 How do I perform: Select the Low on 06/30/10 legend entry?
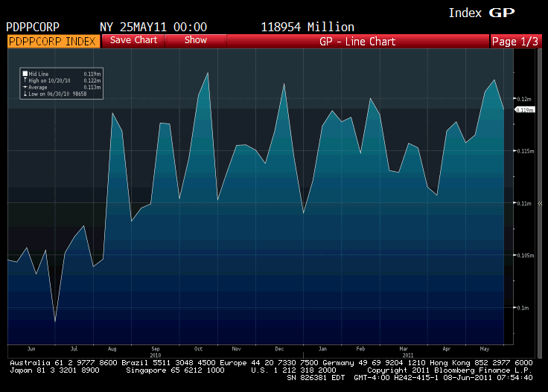[55, 94]
